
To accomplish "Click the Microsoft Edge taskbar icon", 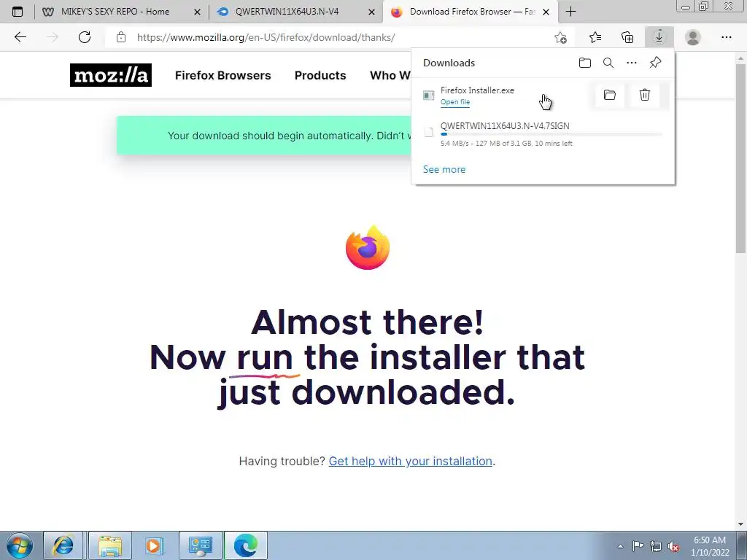I will point(246,545).
